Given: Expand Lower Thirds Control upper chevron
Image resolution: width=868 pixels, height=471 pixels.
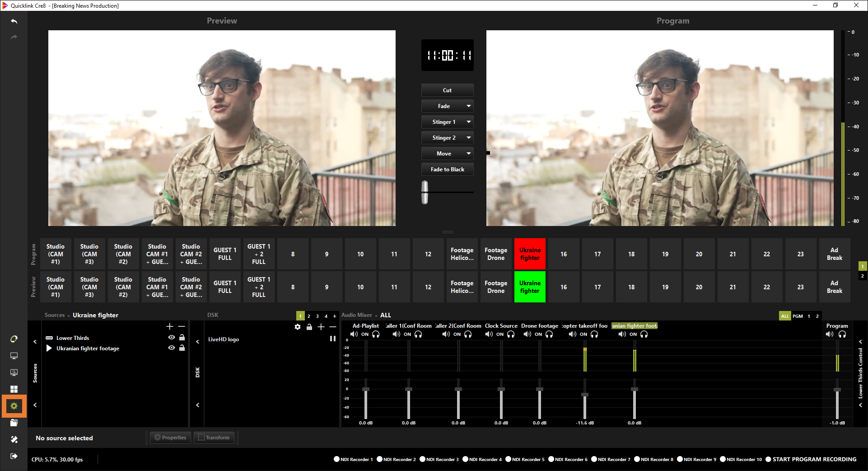Looking at the screenshot, I should tap(860, 342).
